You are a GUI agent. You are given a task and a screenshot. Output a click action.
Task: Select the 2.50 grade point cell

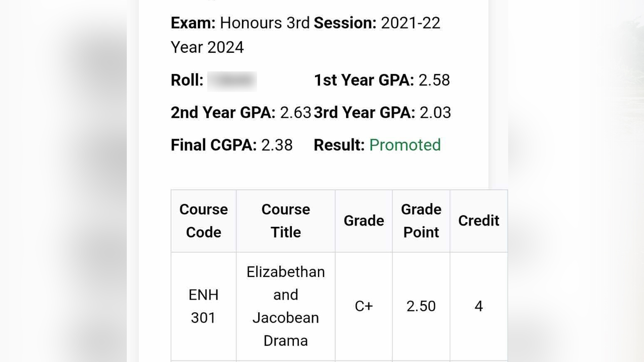point(421,306)
